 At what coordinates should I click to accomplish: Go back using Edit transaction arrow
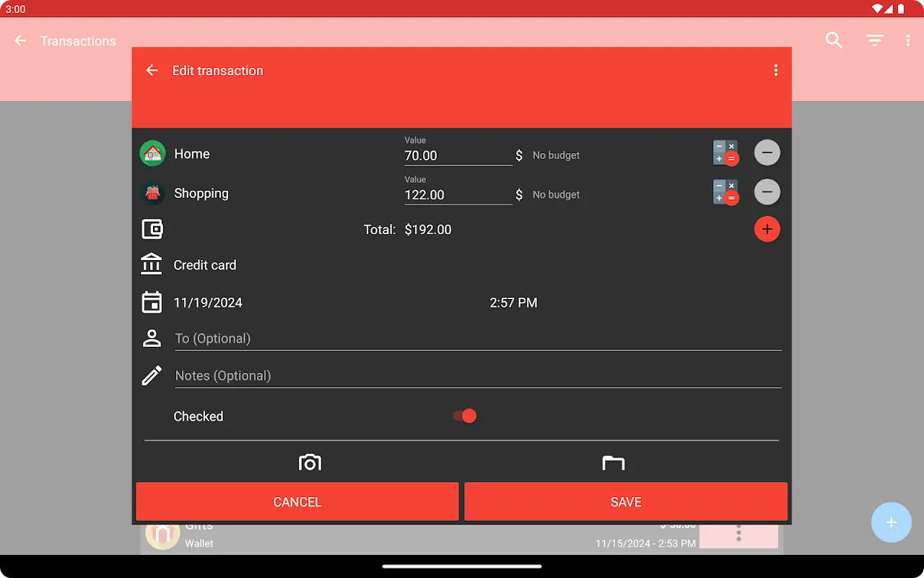152,70
